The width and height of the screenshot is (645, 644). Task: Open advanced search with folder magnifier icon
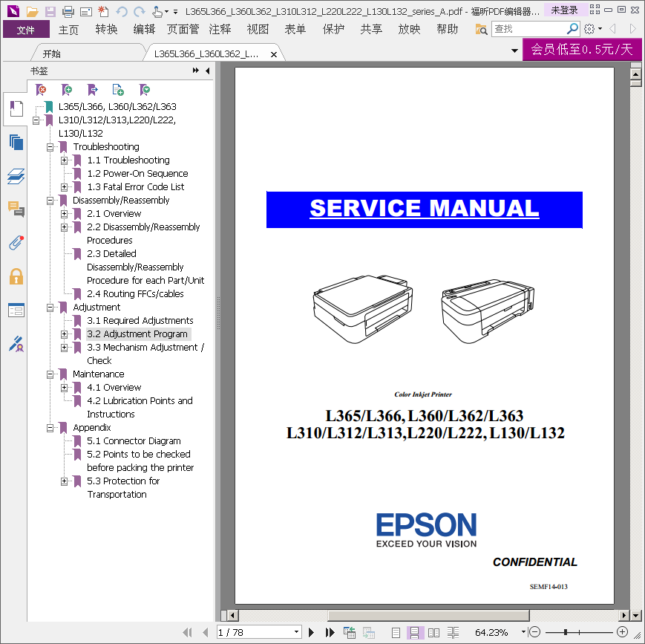tap(481, 29)
